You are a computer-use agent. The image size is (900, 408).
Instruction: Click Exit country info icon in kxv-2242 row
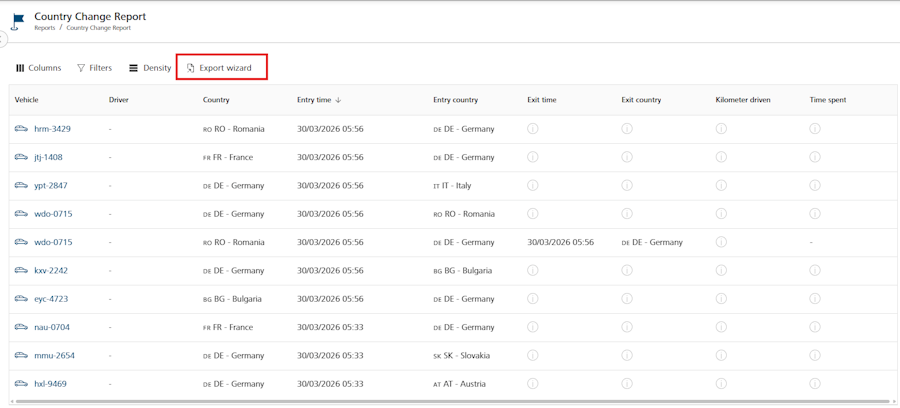point(627,270)
